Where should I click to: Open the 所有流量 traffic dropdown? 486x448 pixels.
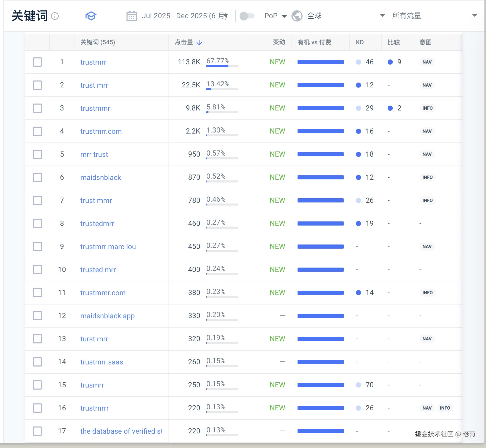coord(435,16)
